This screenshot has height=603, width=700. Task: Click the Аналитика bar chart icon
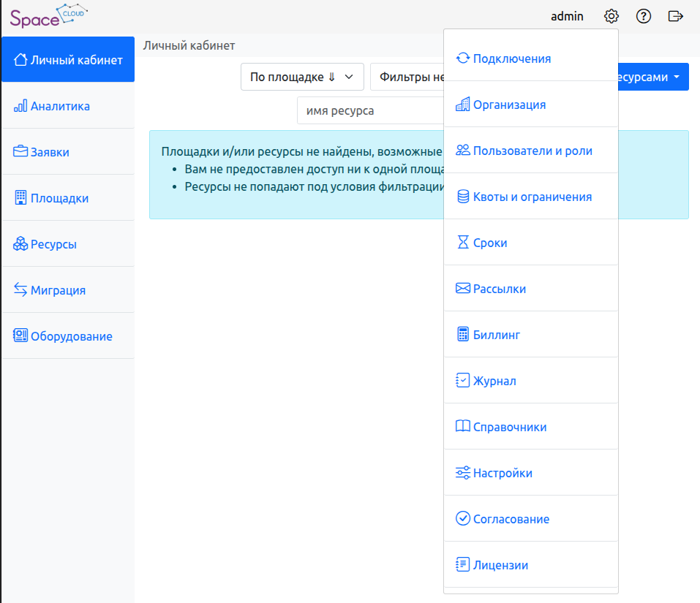point(20,106)
